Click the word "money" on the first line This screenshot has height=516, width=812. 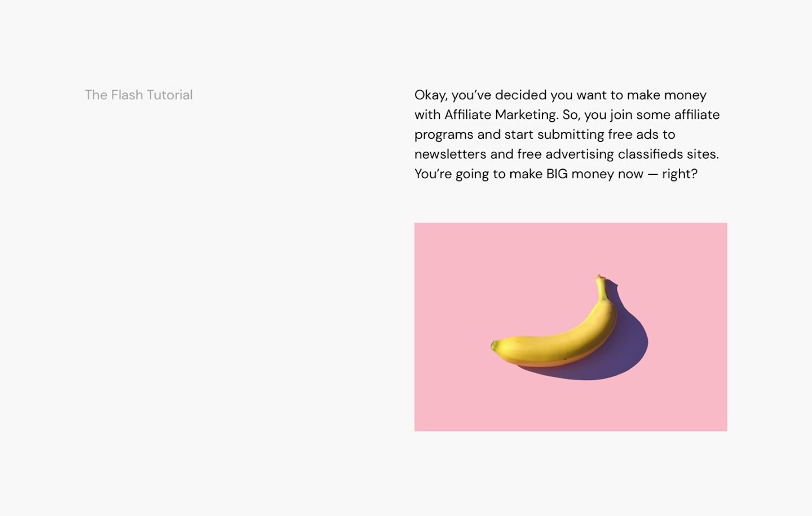[685, 95]
